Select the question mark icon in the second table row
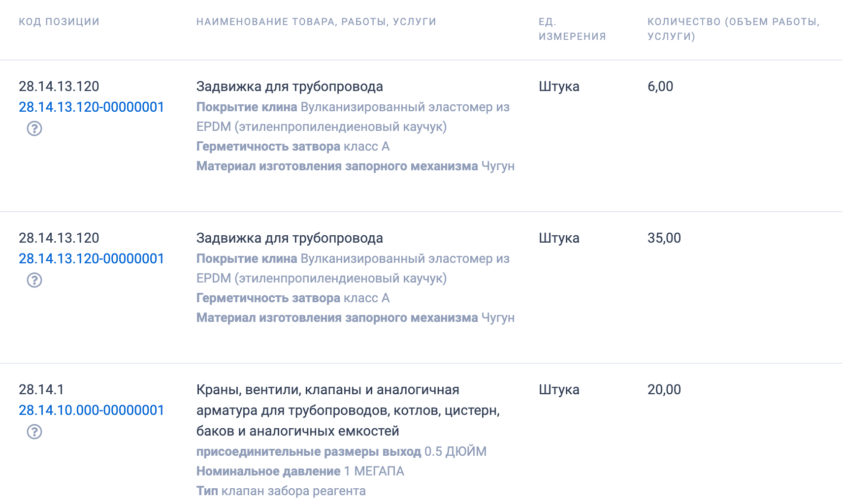This screenshot has width=842, height=504. (x=34, y=280)
